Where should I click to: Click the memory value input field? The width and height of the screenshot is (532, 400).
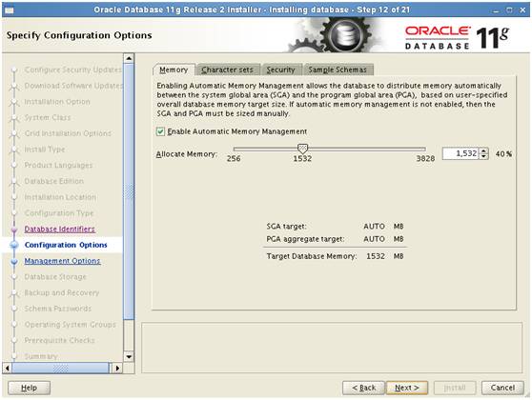[460, 153]
